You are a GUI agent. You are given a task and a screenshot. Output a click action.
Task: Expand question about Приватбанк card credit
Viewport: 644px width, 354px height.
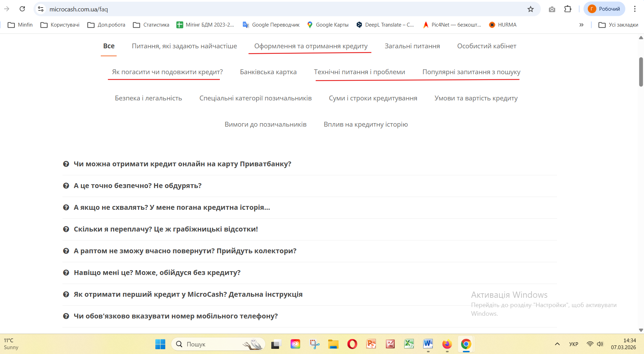310,164
